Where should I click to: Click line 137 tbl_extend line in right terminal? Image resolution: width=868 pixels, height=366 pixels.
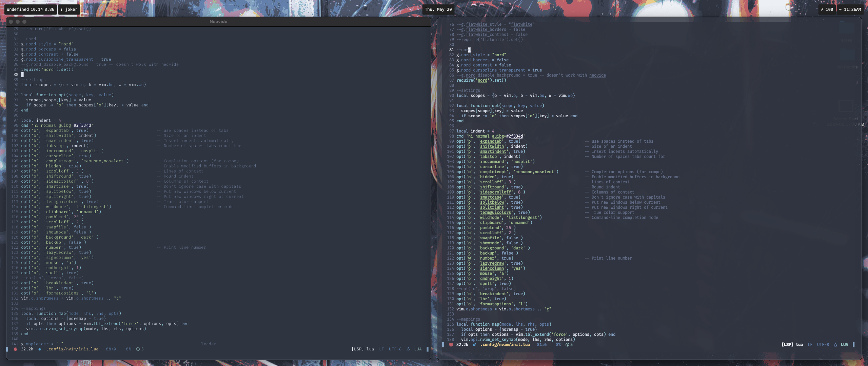(538, 334)
